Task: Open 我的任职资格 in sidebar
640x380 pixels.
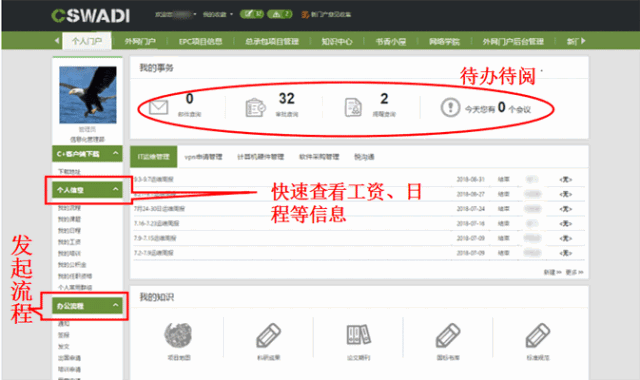Action: pos(75,276)
